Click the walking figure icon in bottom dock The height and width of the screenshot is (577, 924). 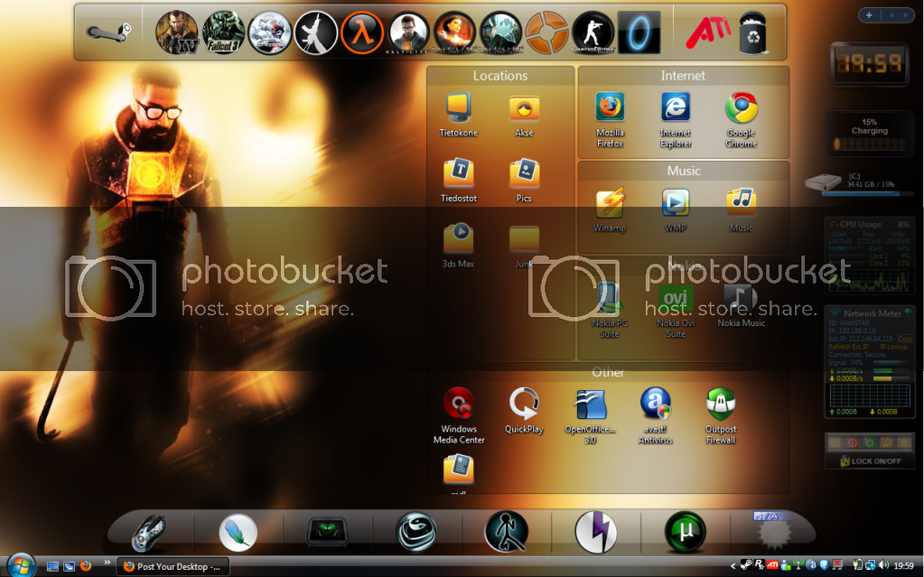506,532
